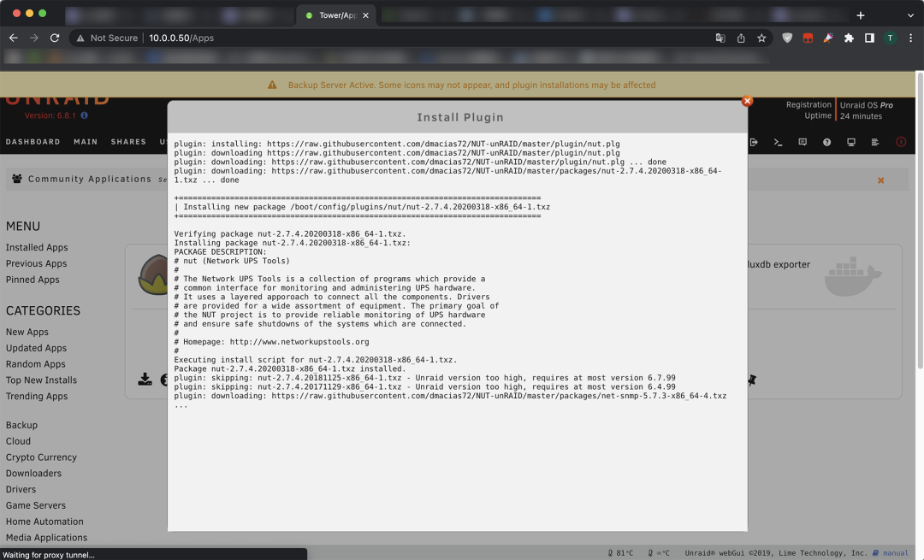The height and width of the screenshot is (560, 924).
Task: Open the Trending Apps category
Action: click(x=37, y=396)
